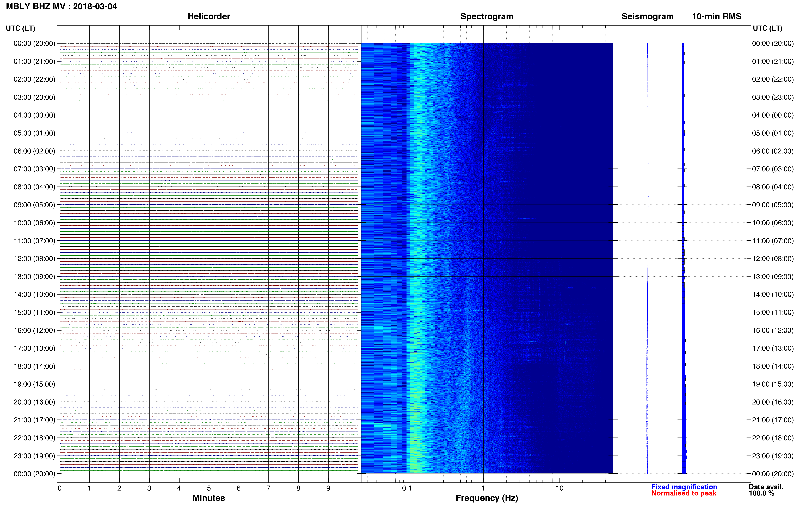Click the 100.0 % availability value

762,493
